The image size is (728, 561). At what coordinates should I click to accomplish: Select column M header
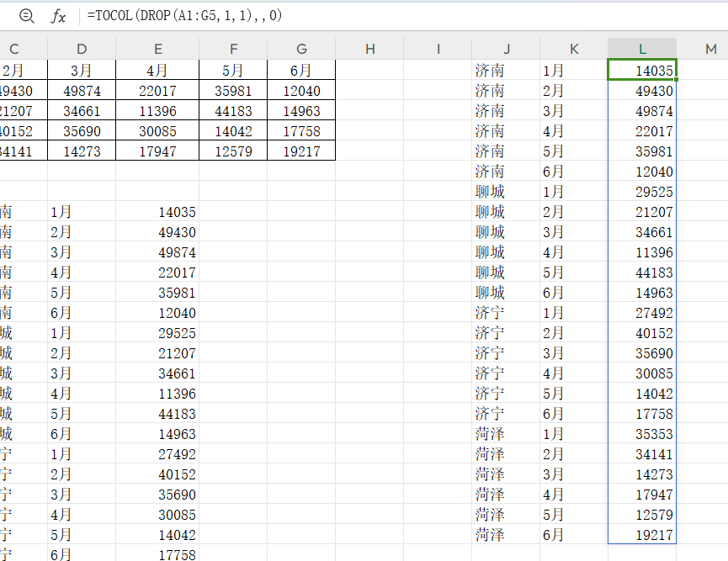pos(703,49)
